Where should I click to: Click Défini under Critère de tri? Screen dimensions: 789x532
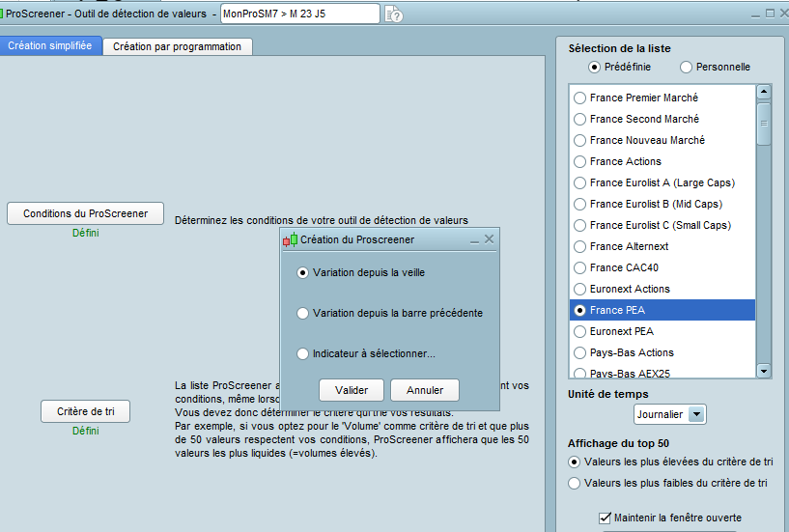tap(86, 431)
